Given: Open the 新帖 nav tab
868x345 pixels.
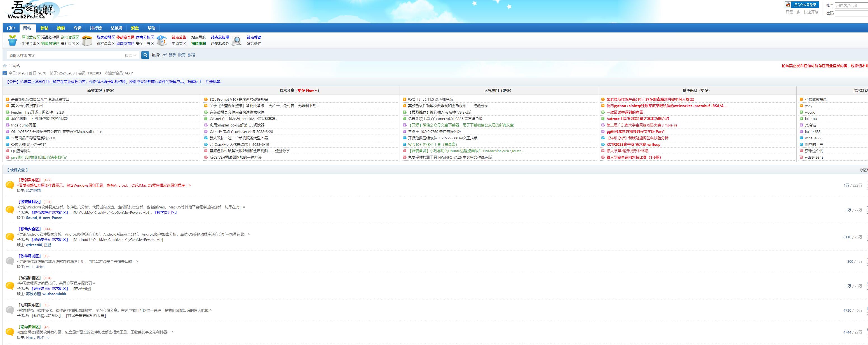Looking at the screenshot, I should pyautogui.click(x=44, y=28).
